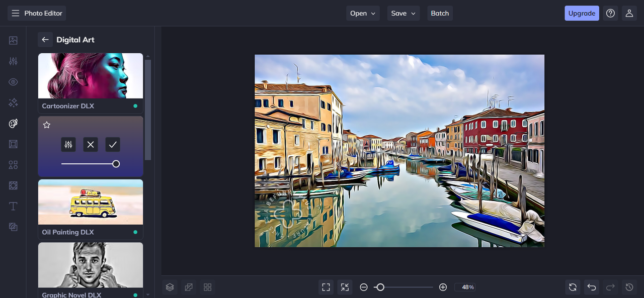Screen dimensions: 644x298
Task: Click the Upgrade button
Action: (x=582, y=14)
